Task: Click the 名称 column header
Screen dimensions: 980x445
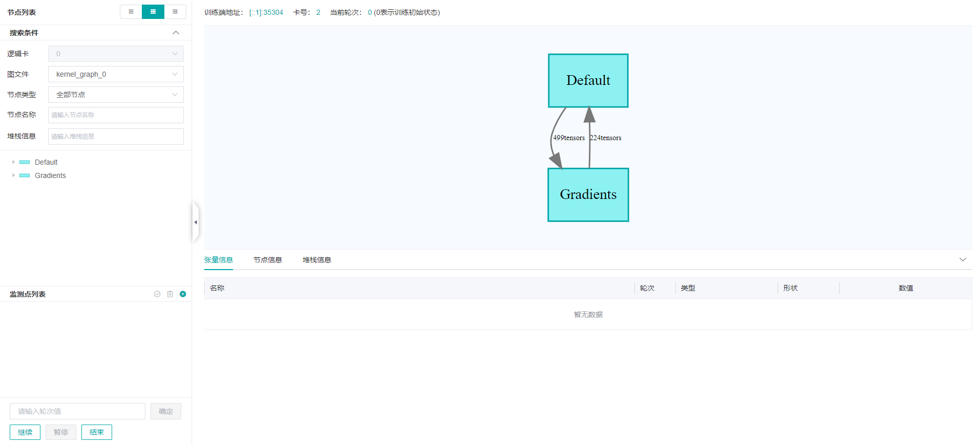Action: point(217,288)
